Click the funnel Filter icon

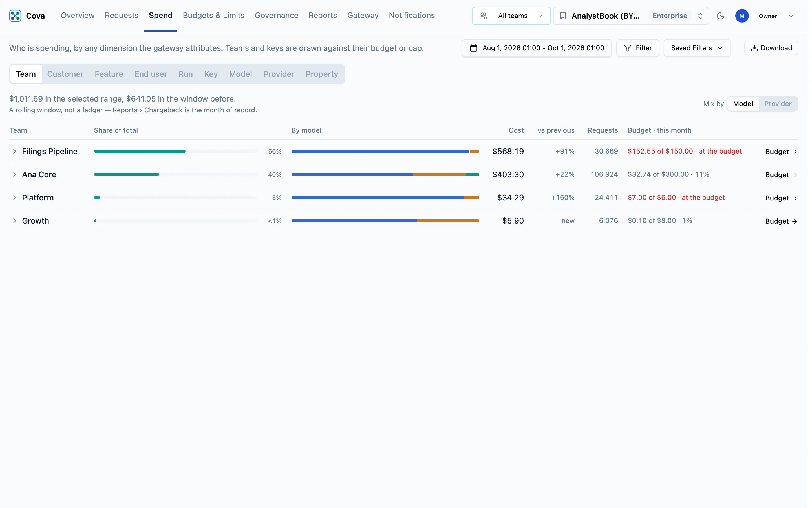point(627,48)
